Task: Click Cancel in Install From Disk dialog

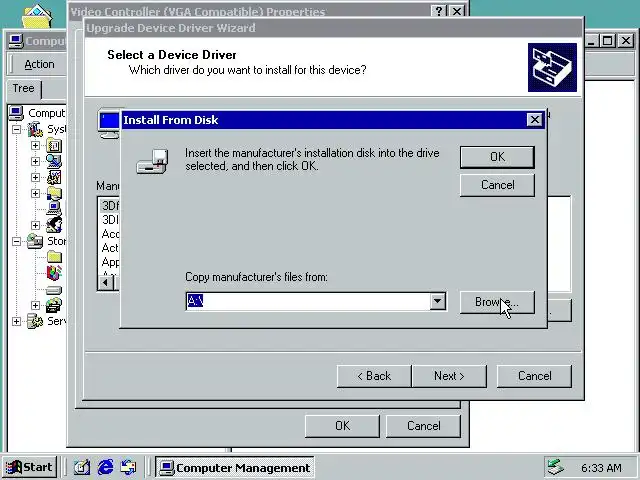Action: (497, 185)
